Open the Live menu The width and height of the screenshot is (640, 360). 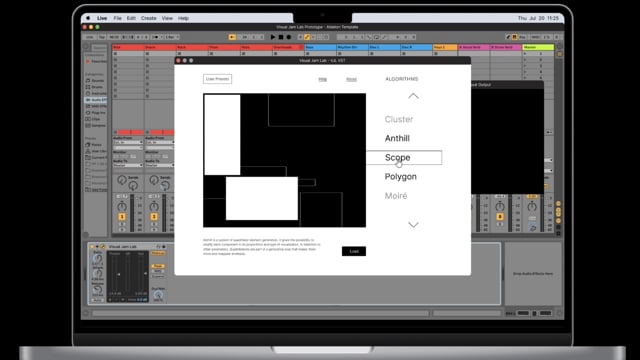(x=102, y=18)
